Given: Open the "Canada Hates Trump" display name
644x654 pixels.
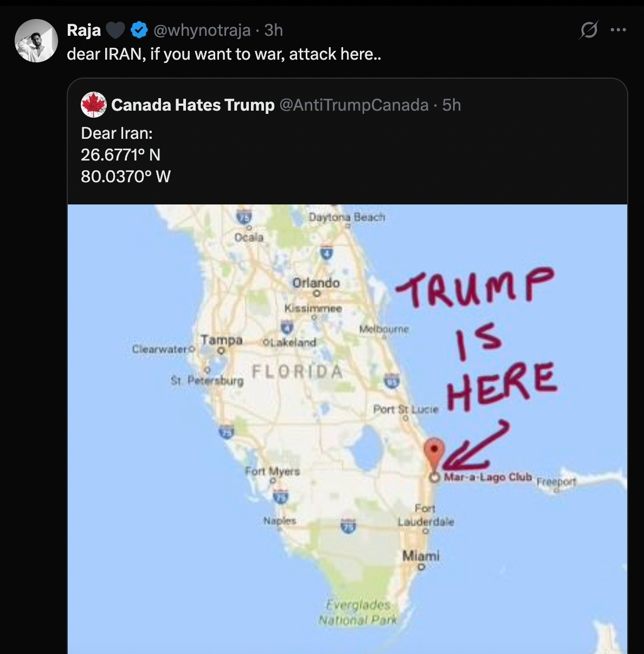Looking at the screenshot, I should tap(193, 105).
